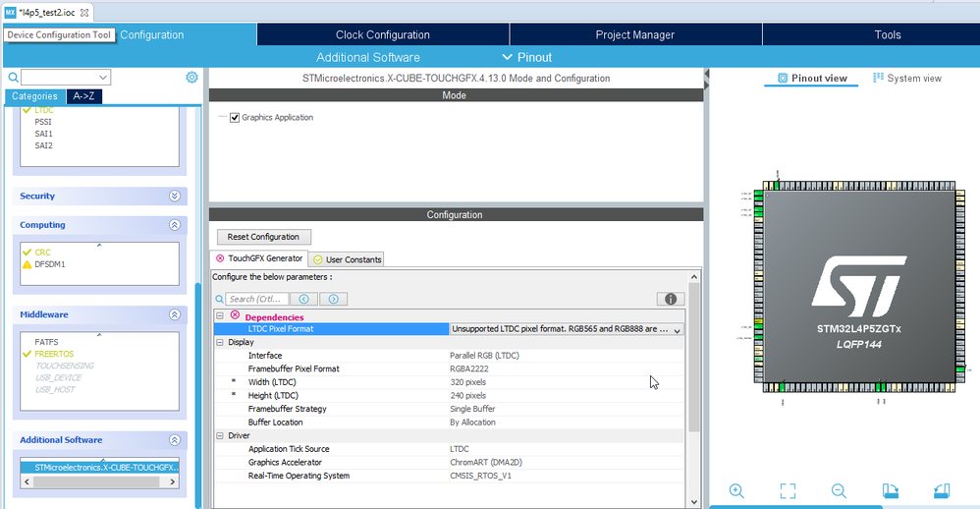Collapse the Driver parameter group
This screenshot has width=980, height=509.
(x=220, y=435)
